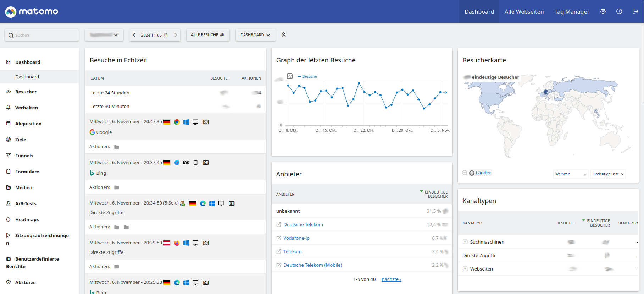Go to previous date with left arrow
644x294 pixels.
click(x=134, y=35)
